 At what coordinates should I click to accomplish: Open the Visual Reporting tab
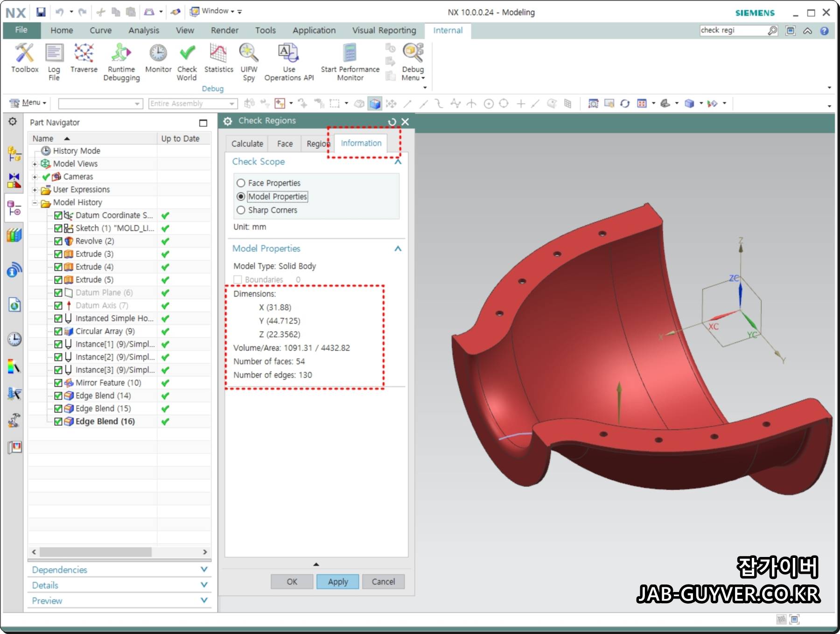pos(384,30)
